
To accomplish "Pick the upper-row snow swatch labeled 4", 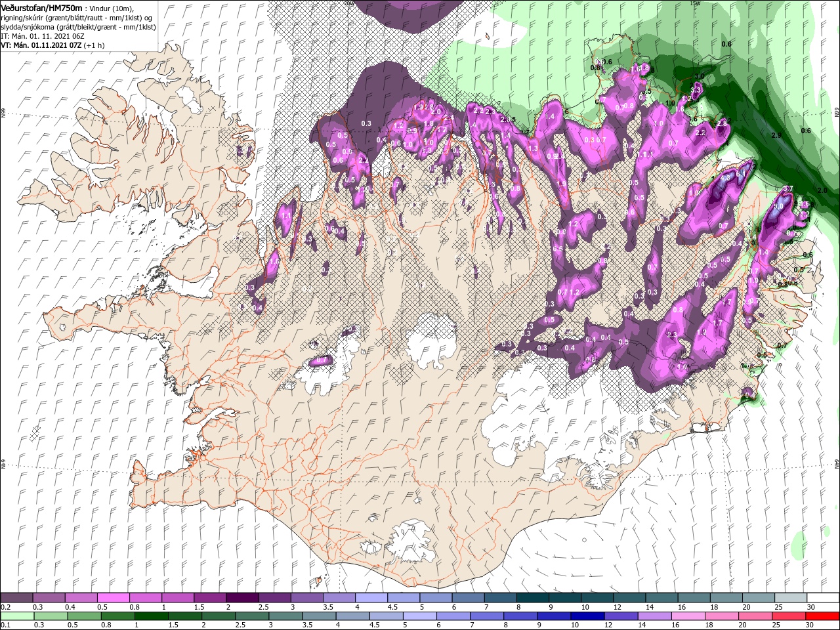I will pos(371,598).
